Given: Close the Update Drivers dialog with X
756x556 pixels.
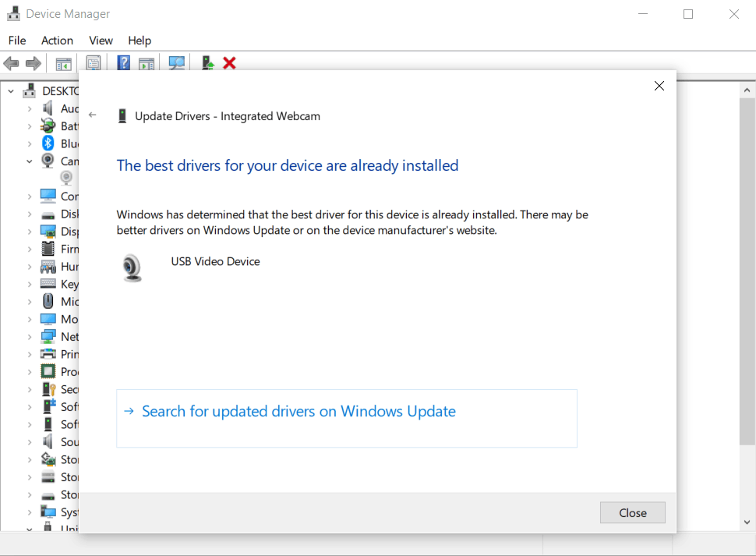Looking at the screenshot, I should 659,86.
